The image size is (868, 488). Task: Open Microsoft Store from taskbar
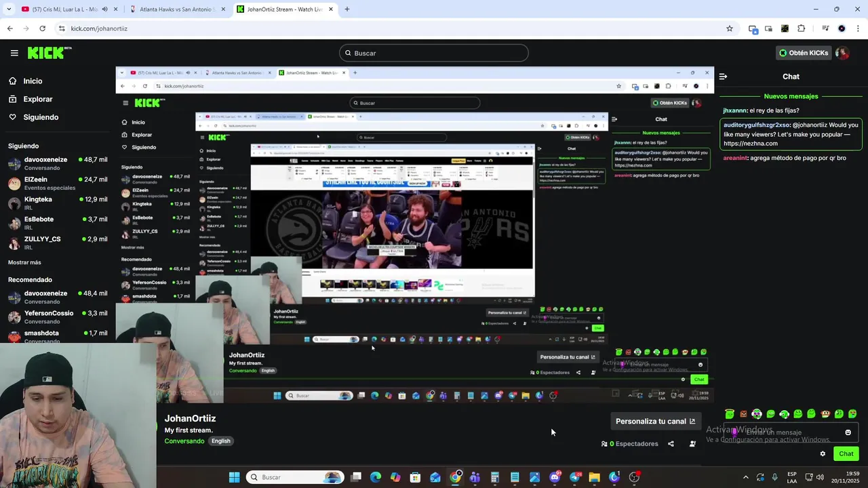pyautogui.click(x=415, y=477)
